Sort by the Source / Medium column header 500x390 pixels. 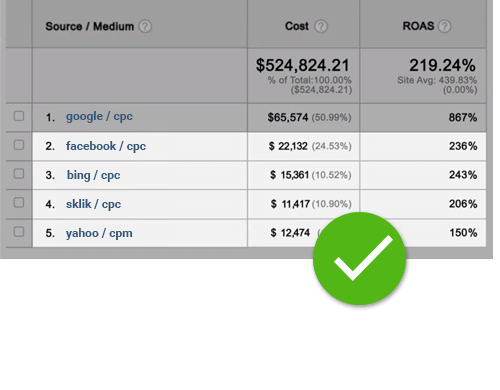click(89, 26)
